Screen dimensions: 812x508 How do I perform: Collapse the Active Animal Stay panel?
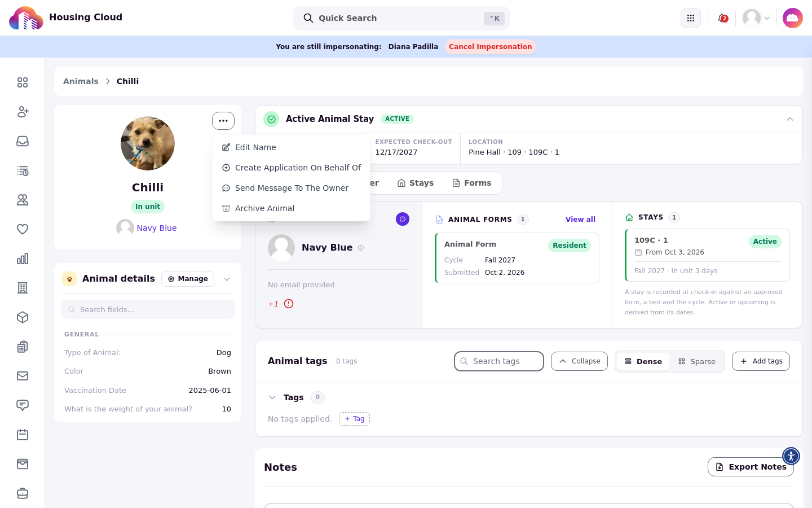coord(790,119)
